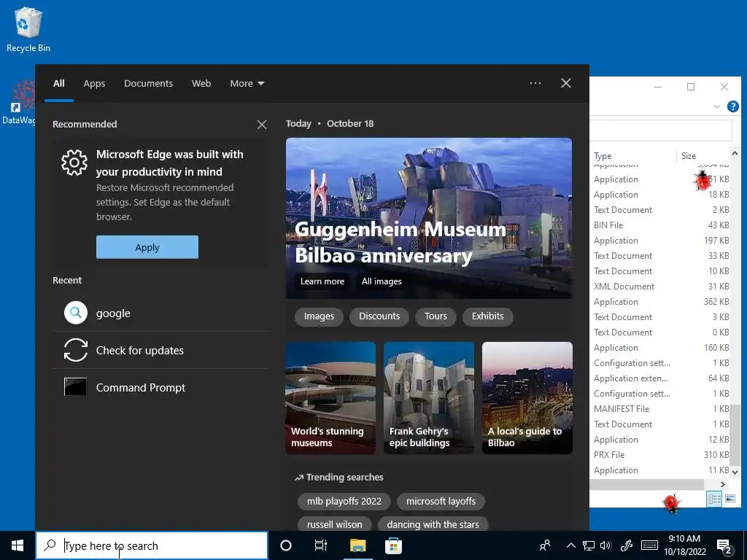Search trending 'russell wilson'
Screen dimensions: 747x560
click(x=334, y=524)
